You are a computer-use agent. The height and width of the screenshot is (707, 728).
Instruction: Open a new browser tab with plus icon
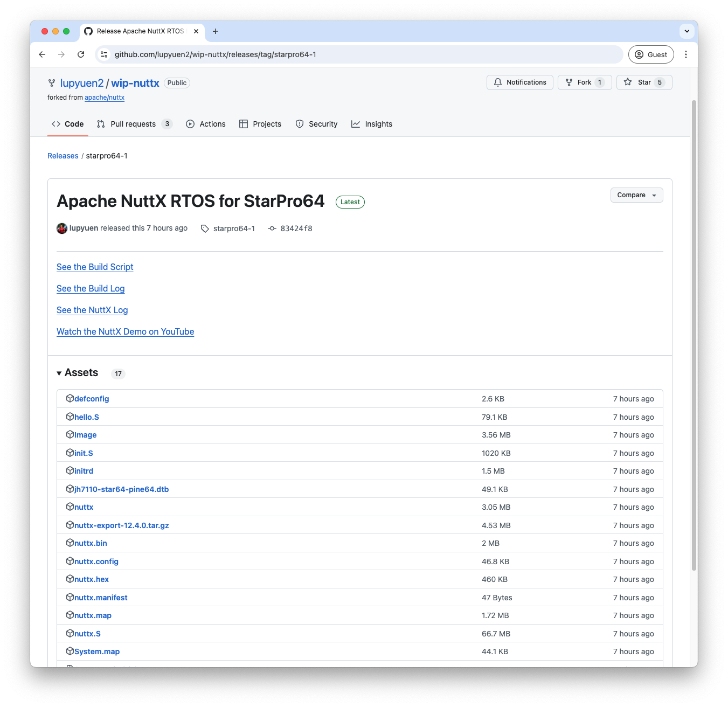tap(216, 31)
